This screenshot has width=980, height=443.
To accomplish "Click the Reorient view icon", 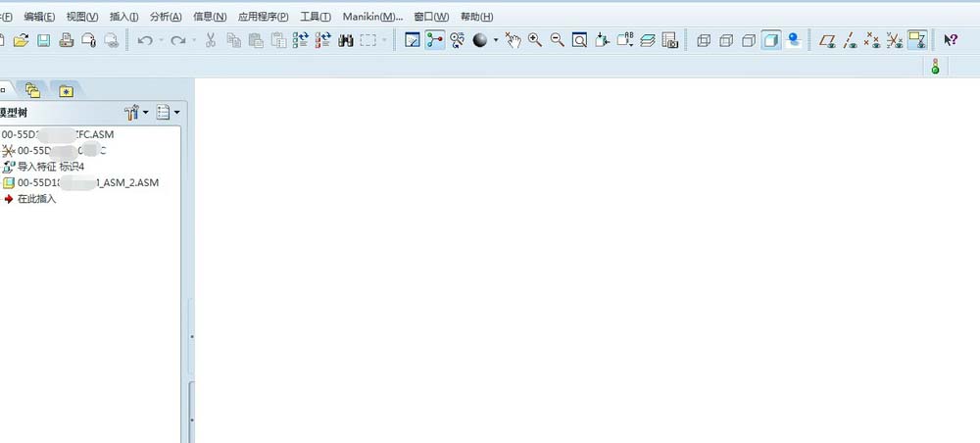I will 602,40.
